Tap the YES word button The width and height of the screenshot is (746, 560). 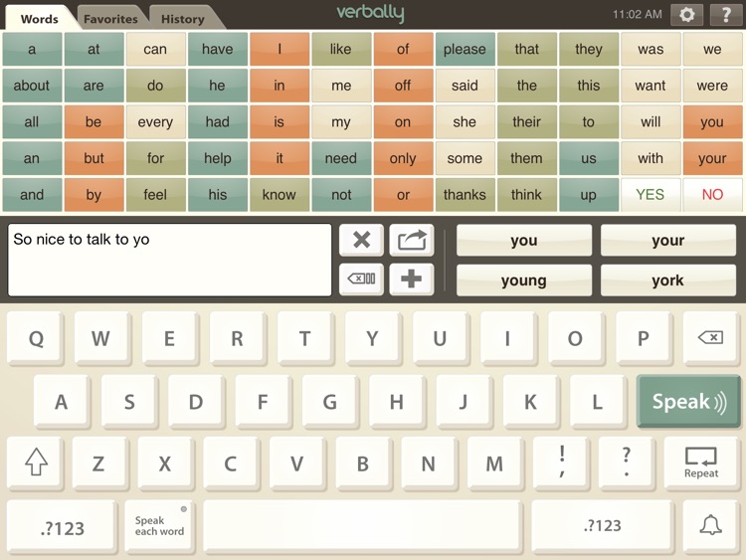click(x=651, y=194)
